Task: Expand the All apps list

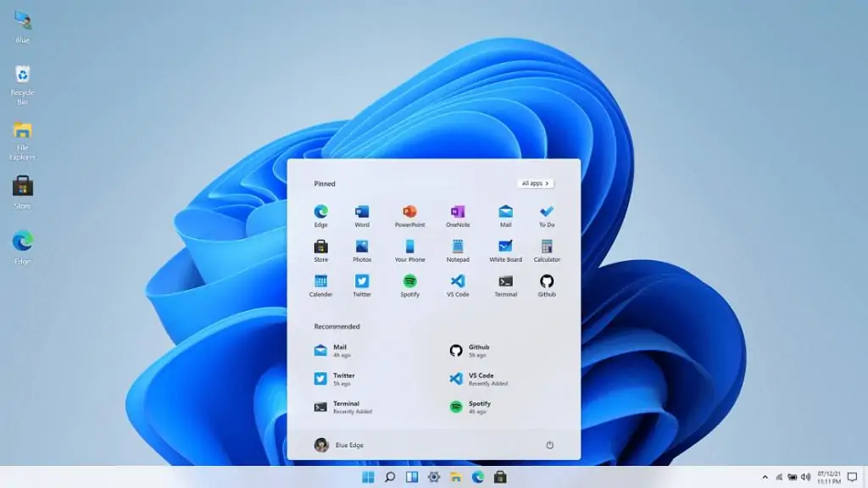Action: click(534, 183)
